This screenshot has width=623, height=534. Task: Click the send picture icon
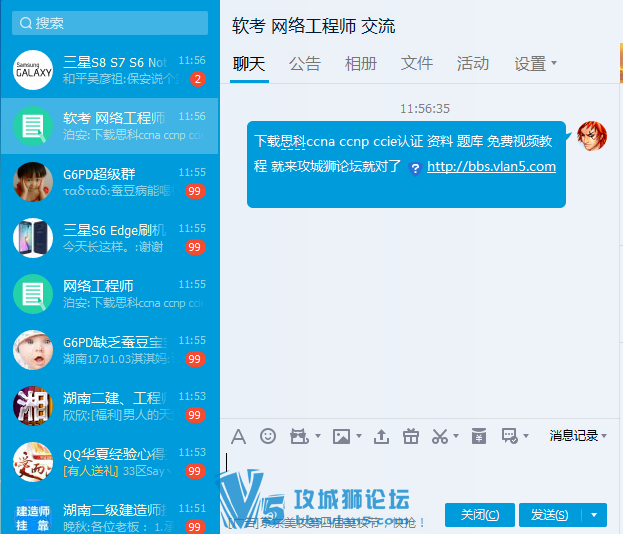[x=342, y=436]
